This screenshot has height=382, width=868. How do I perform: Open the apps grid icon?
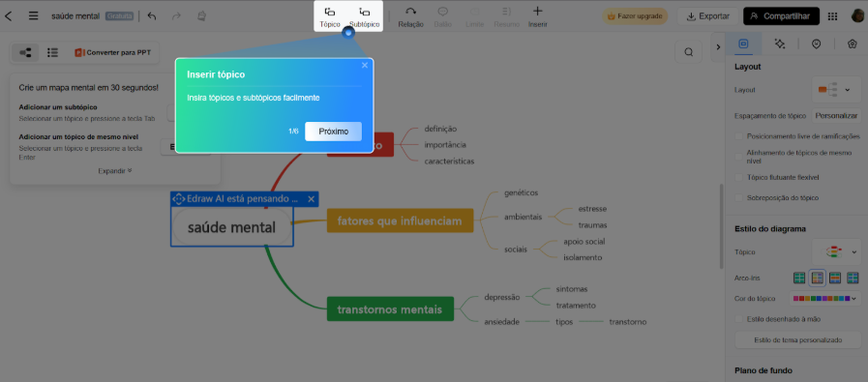(x=832, y=16)
